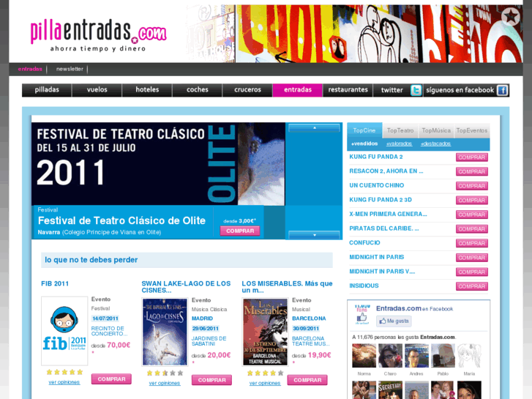
Task: Click COMPRAR for Confucio
Action: [x=472, y=243]
